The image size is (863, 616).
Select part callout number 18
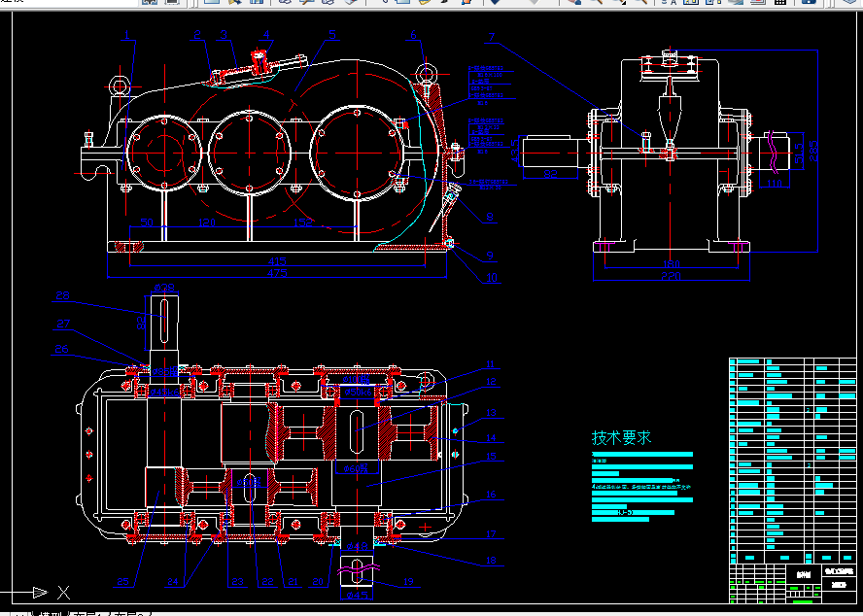click(x=491, y=561)
